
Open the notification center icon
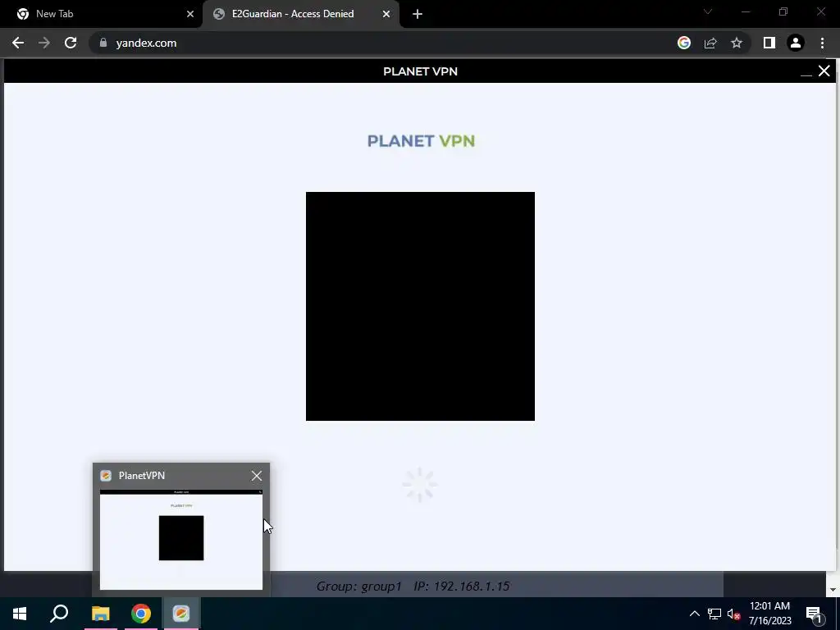coord(814,614)
